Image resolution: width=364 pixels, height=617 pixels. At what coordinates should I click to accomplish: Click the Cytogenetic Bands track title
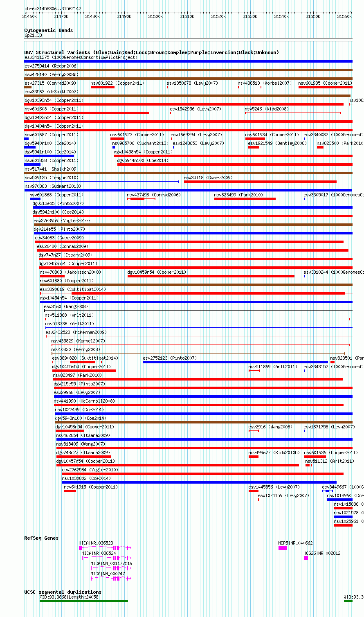coord(49,30)
